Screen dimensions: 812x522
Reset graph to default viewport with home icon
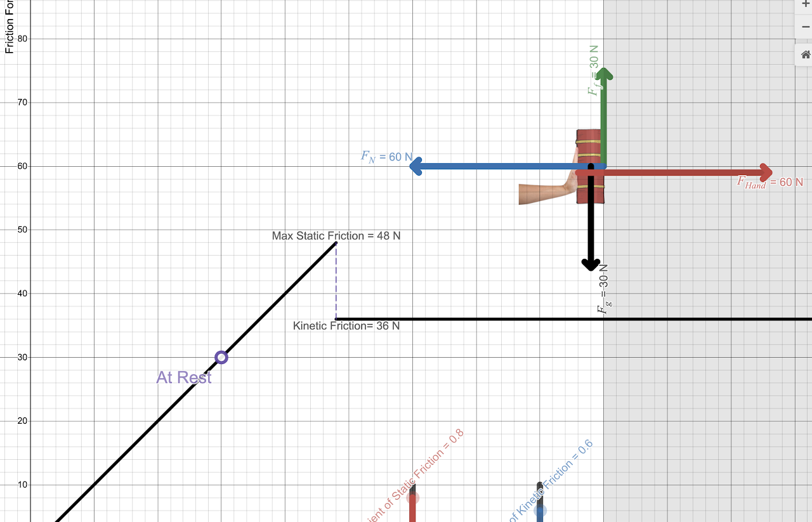pos(804,55)
